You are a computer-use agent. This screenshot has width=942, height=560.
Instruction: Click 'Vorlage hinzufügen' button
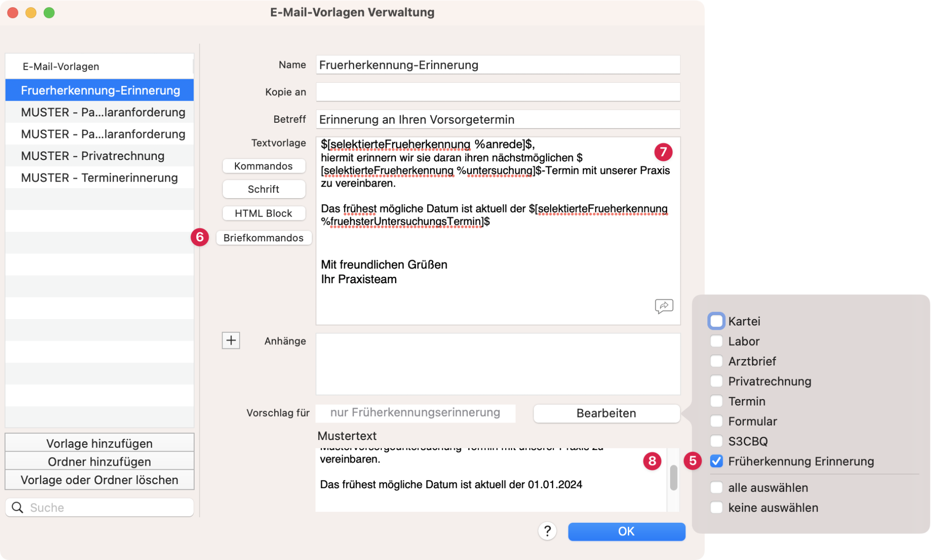point(99,443)
